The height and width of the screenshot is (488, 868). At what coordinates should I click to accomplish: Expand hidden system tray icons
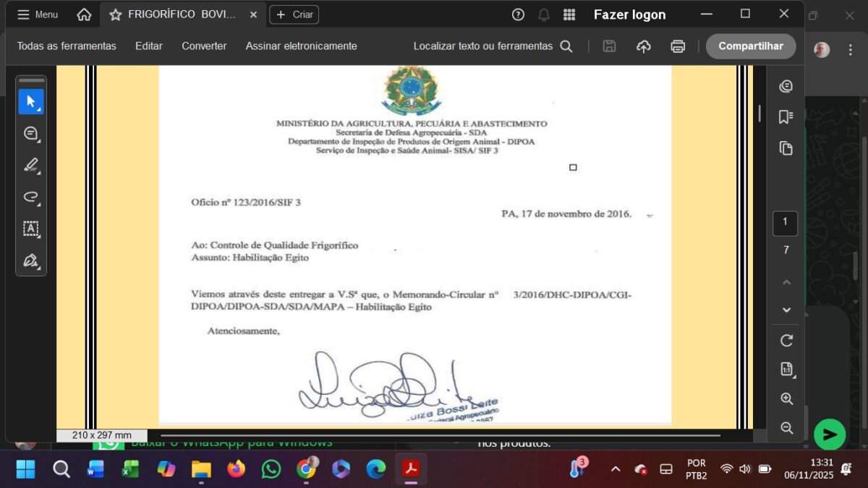[x=616, y=469]
